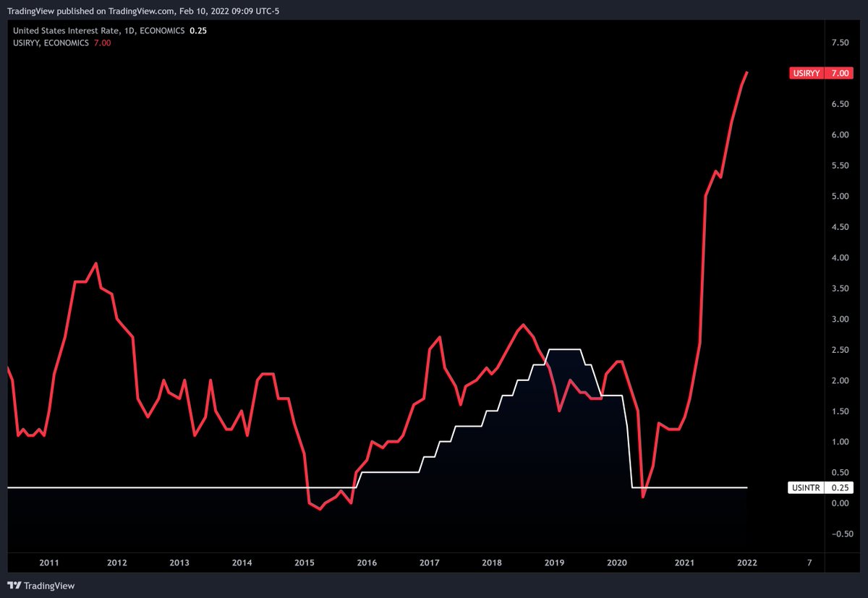Viewport: 868px width, 598px height.
Task: Click the 2.50 value on the price axis
Action: (840, 350)
